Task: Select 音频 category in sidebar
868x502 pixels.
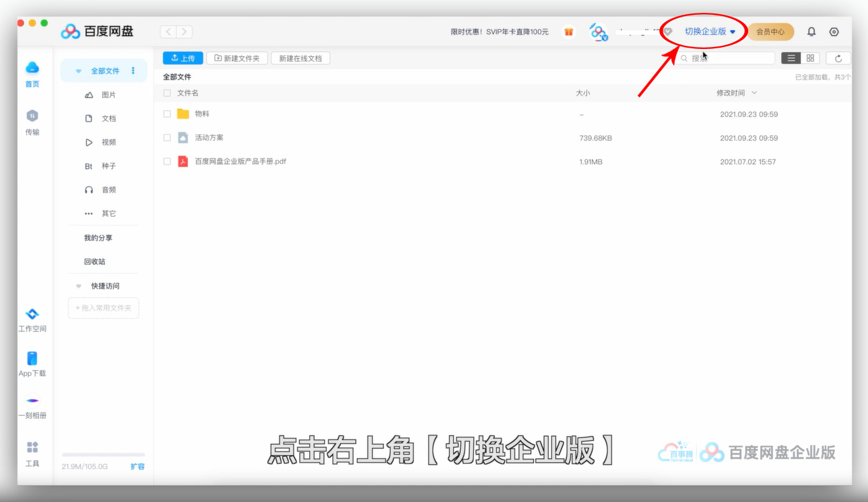Action: [x=101, y=190]
